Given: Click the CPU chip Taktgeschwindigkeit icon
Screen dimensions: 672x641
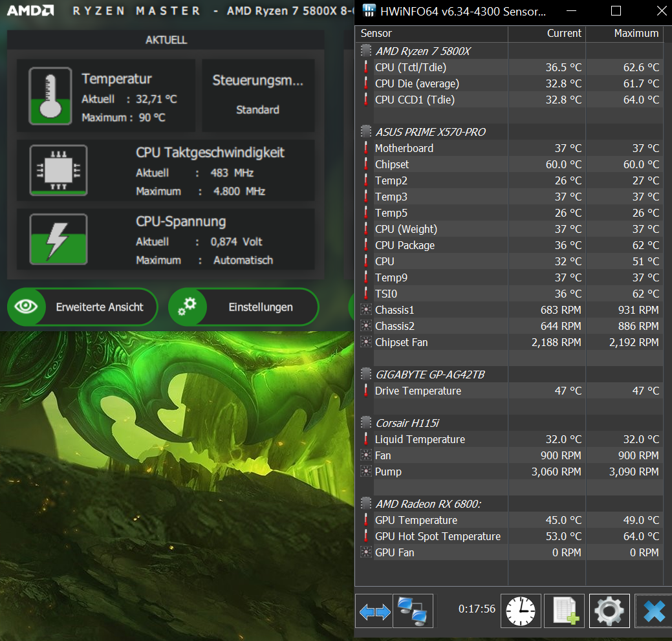Looking at the screenshot, I should pos(59,170).
